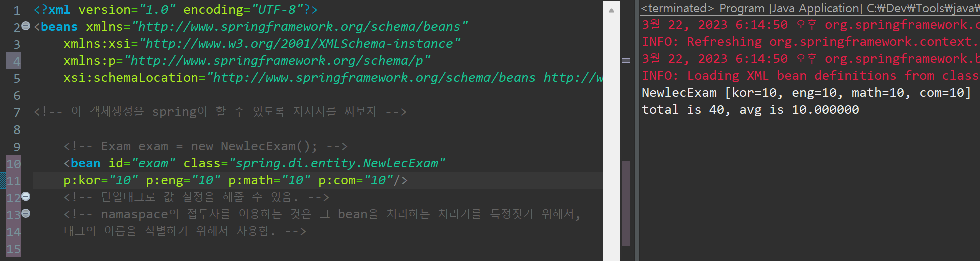Click the NewlecExam [kor=10...] output line
The height and width of the screenshot is (261, 980).
click(806, 93)
